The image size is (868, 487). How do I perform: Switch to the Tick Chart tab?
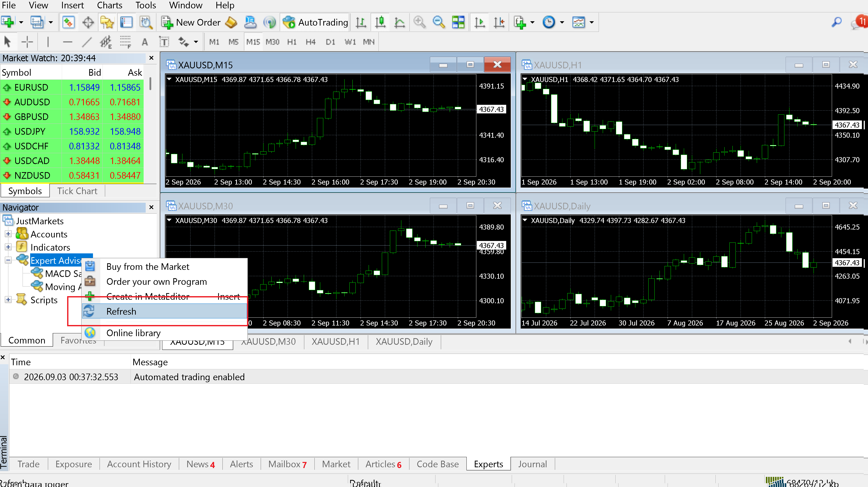pyautogui.click(x=77, y=191)
